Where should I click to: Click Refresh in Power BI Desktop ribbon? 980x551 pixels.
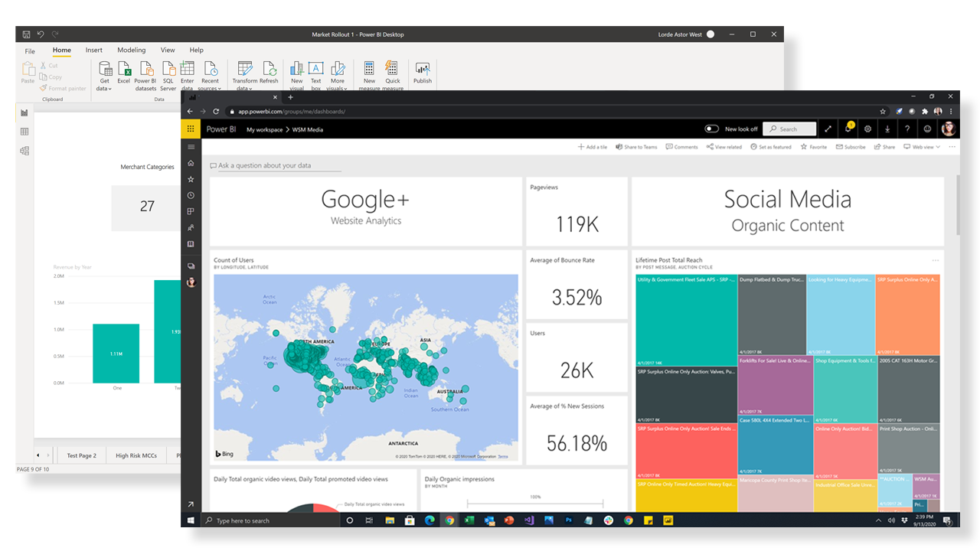click(x=269, y=74)
